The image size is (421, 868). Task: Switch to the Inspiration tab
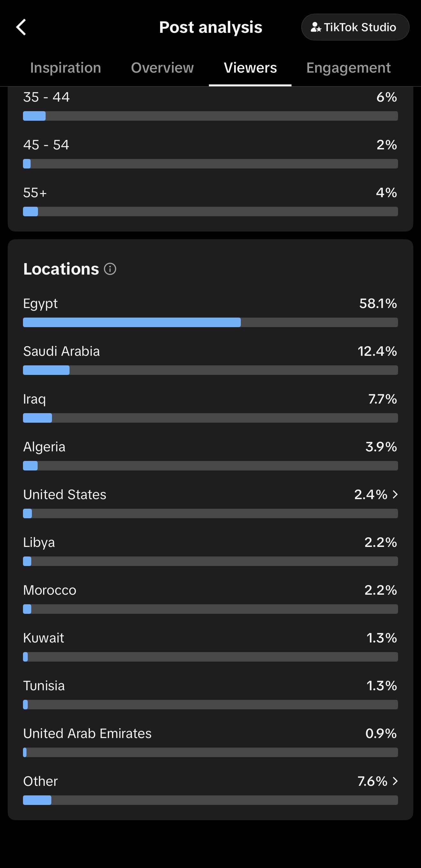[65, 68]
